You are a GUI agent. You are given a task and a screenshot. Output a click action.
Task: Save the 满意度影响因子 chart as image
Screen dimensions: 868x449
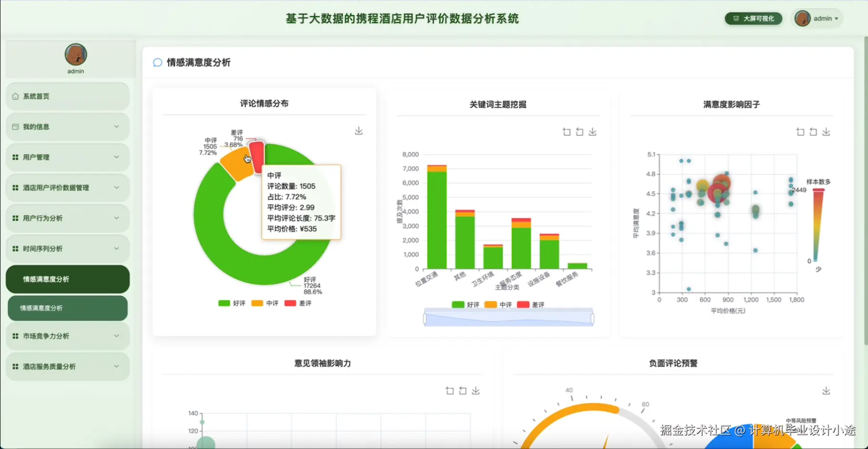coord(827,132)
